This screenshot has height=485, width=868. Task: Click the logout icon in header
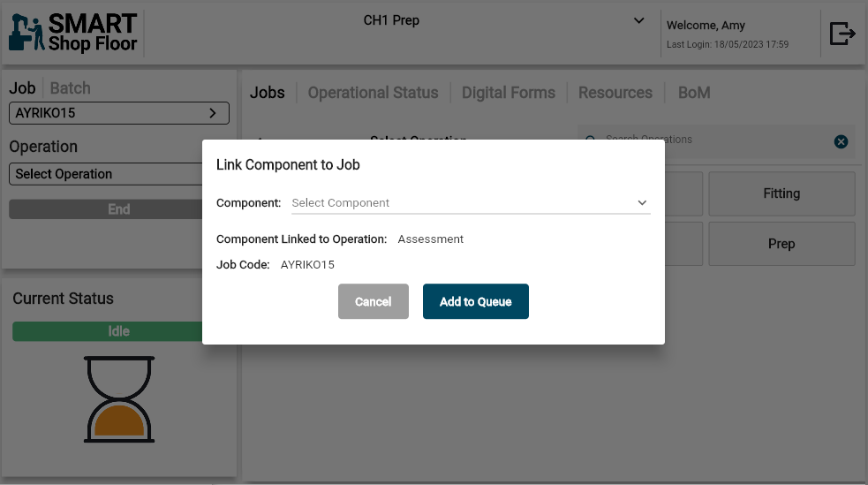(x=842, y=34)
